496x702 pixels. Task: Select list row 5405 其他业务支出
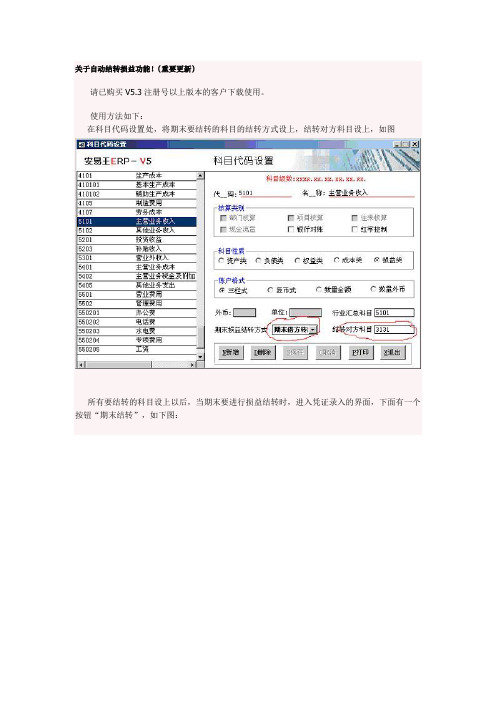(137, 286)
